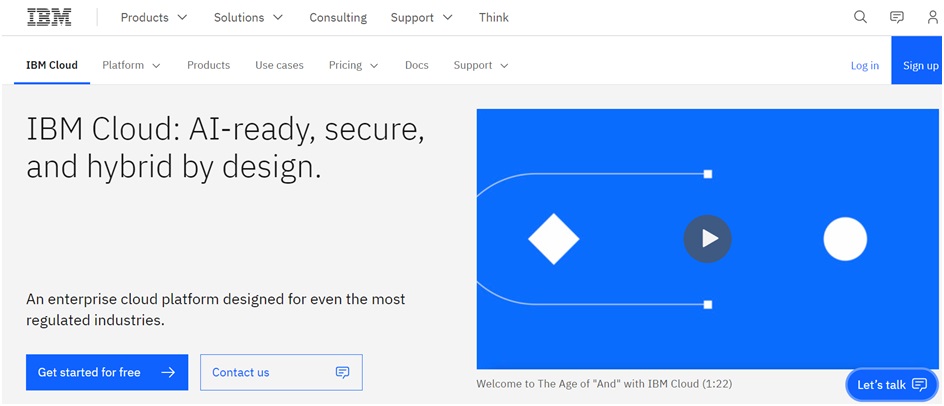Screen dimensions: 944x406
Task: Click the chat icon on Contact us button
Action: coord(342,372)
